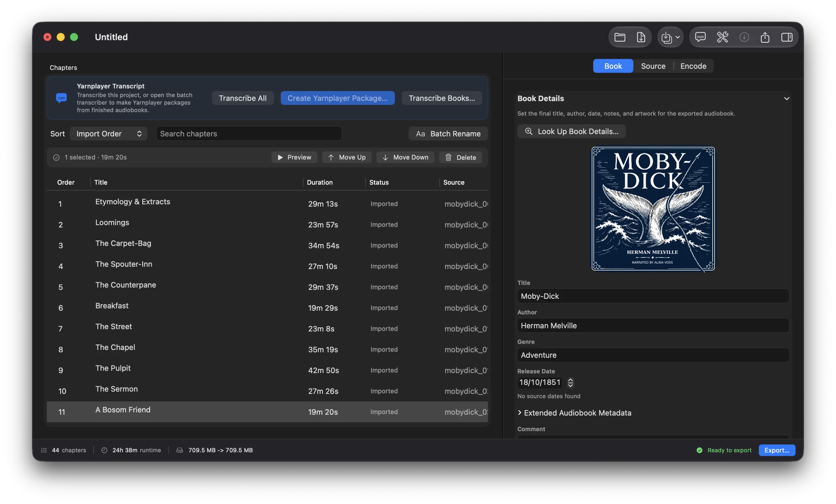Click the Moby-Dick cover artwork
This screenshot has height=504, width=836.
pos(653,208)
